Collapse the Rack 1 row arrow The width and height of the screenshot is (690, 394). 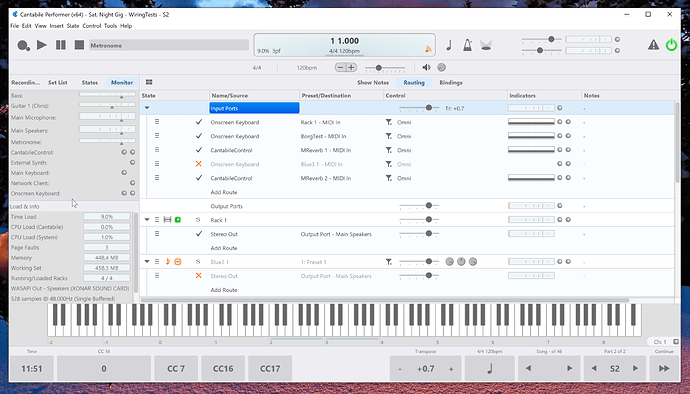point(147,220)
